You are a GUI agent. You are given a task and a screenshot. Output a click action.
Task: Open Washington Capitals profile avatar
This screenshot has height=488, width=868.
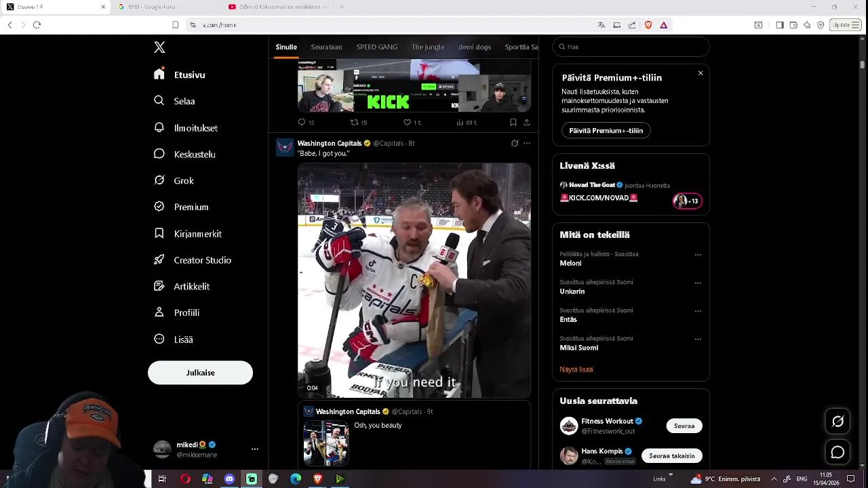(x=285, y=147)
